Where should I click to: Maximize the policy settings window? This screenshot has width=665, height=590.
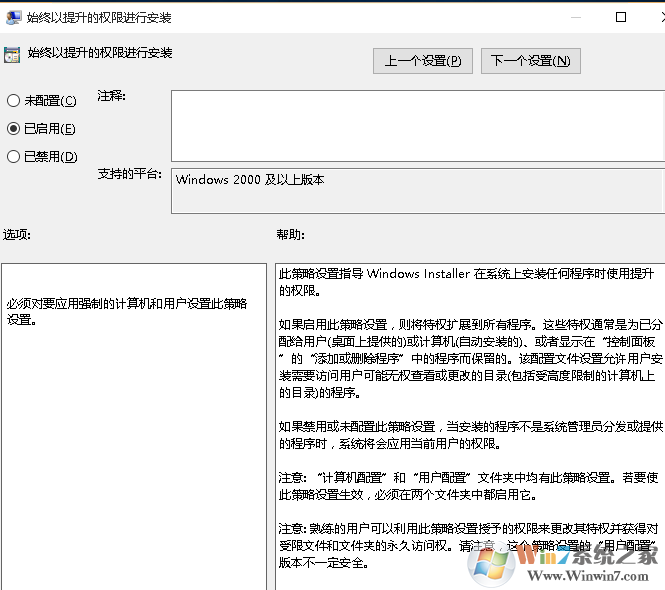(x=621, y=17)
